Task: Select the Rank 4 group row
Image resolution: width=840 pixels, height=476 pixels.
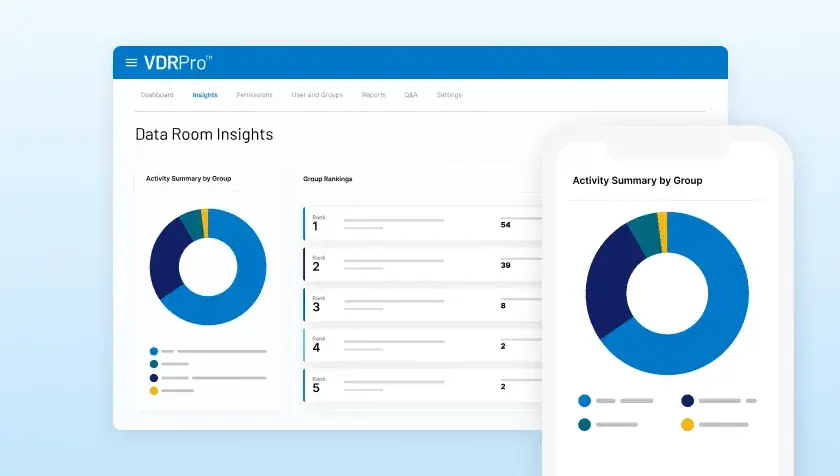Action: [x=420, y=345]
